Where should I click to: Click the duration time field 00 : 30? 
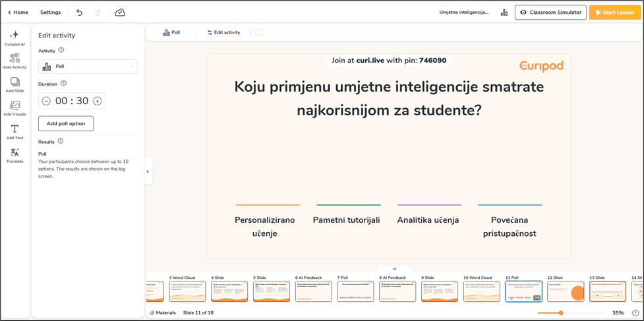pos(72,101)
